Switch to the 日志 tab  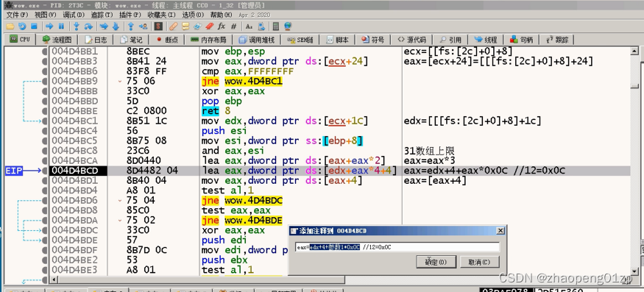96,40
